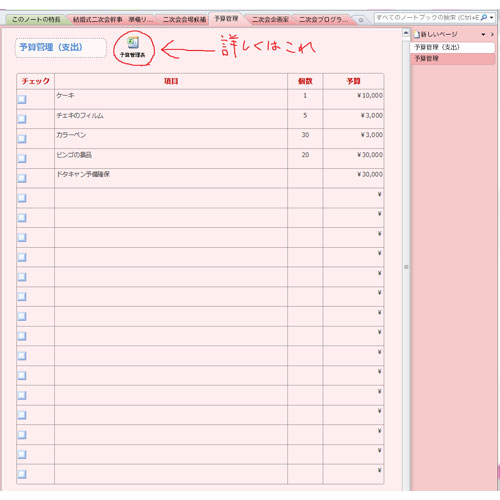The image size is (500, 500).
Task: Click the notebook search input field
Action: click(427, 17)
